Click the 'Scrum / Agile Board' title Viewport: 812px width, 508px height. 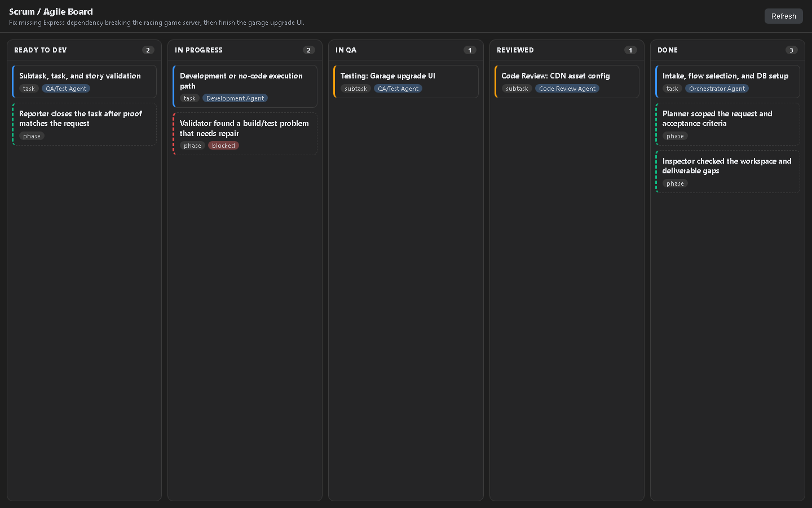51,11
